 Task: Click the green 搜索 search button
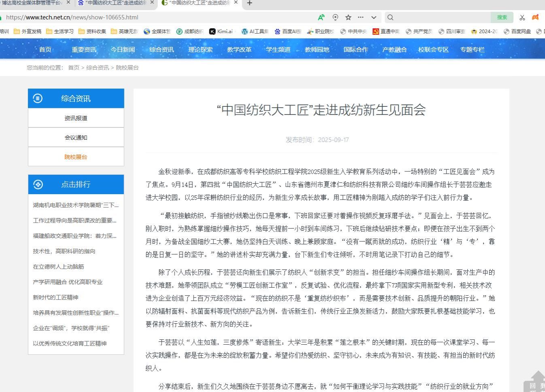[502, 17]
